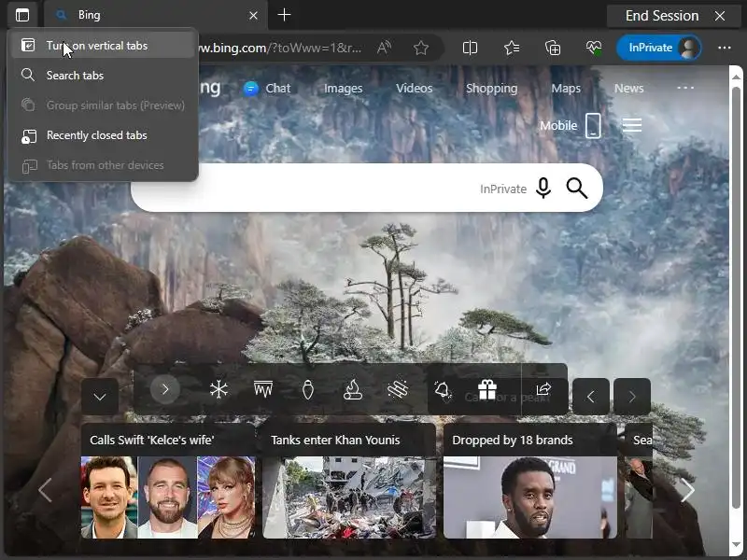Image resolution: width=747 pixels, height=560 pixels.
Task: Click the vertical scrollbar thumb
Action: [x=736, y=298]
